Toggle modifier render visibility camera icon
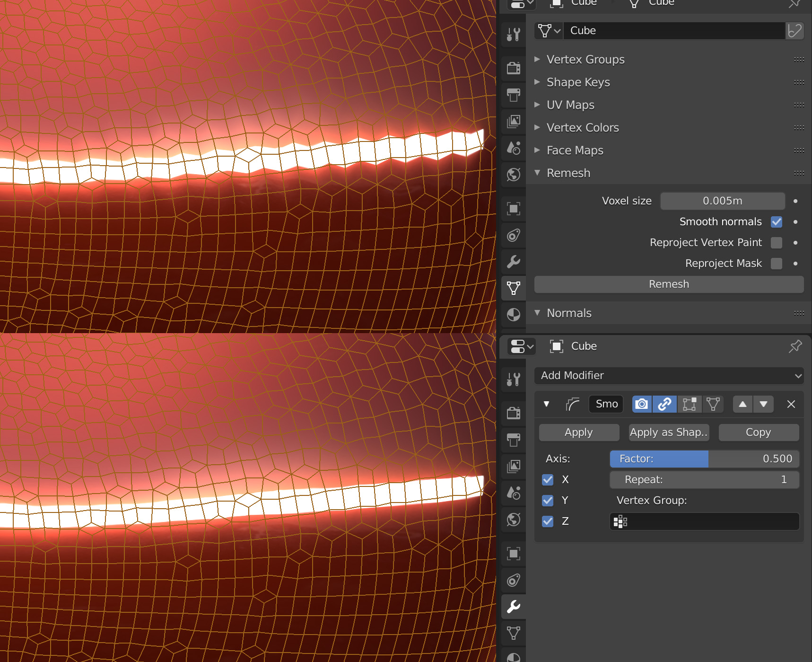Viewport: 812px width, 662px height. click(x=642, y=404)
